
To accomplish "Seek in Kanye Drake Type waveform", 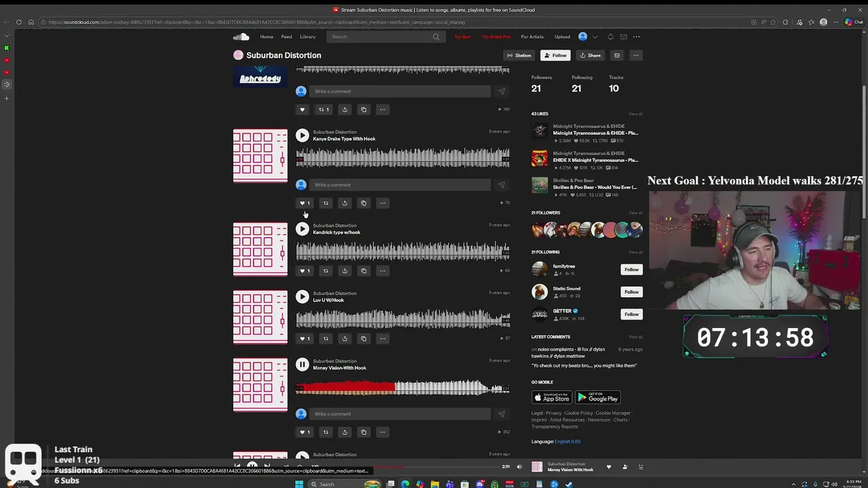I will coord(403,159).
